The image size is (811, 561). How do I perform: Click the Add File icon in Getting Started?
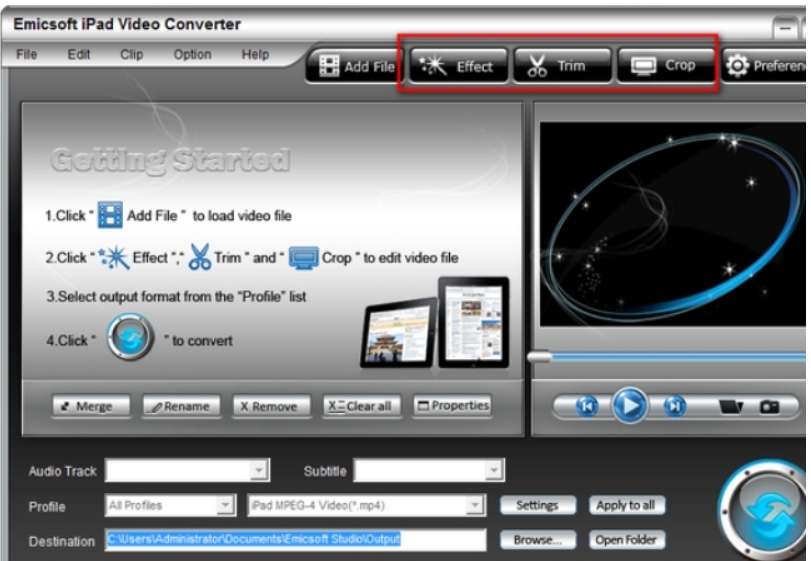coord(110,215)
